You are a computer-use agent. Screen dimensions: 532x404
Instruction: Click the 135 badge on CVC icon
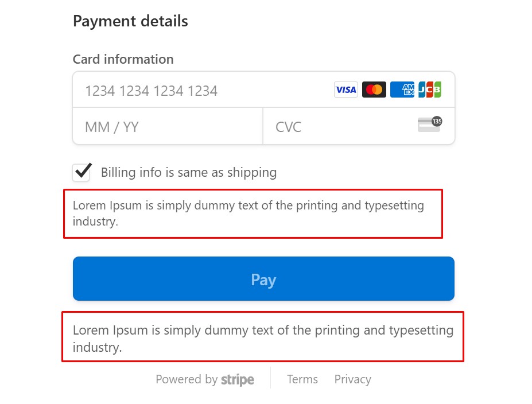pyautogui.click(x=437, y=121)
